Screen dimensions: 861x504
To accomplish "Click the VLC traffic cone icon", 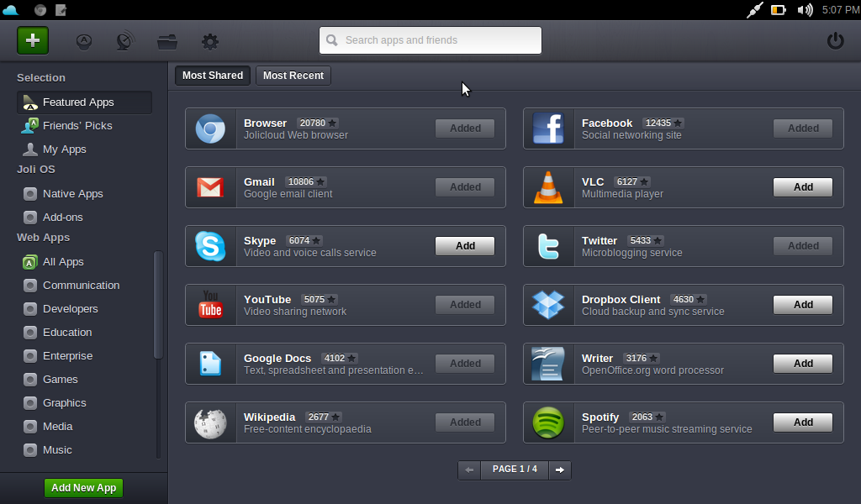I will point(548,186).
